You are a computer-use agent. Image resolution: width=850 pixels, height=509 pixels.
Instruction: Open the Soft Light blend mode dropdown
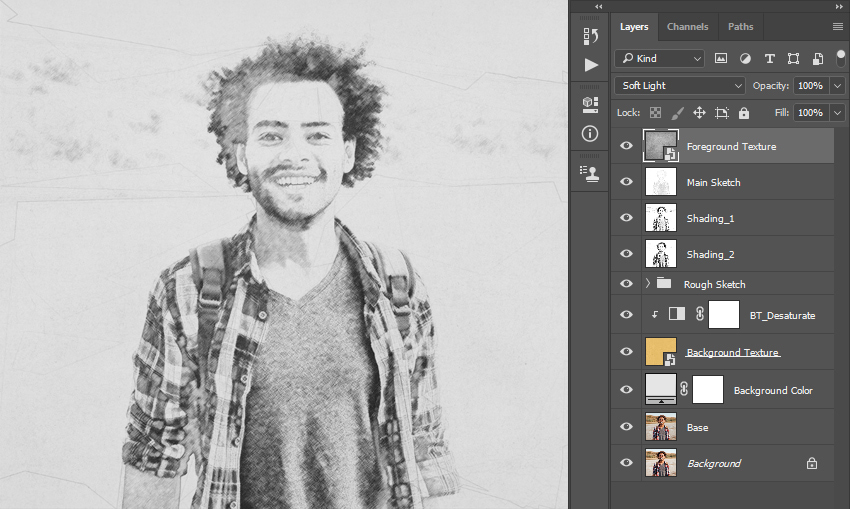point(679,86)
